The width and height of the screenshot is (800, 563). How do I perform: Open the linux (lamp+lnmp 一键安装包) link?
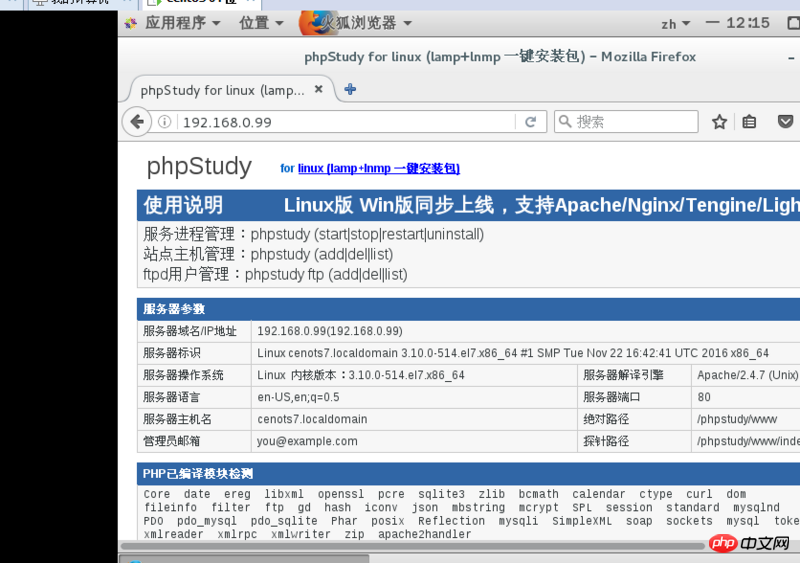coord(379,168)
